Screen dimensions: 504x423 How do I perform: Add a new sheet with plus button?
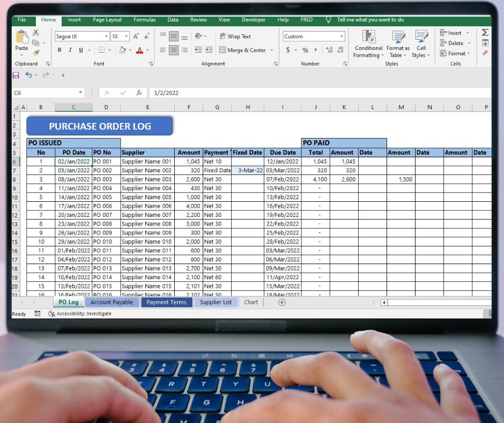tap(282, 302)
